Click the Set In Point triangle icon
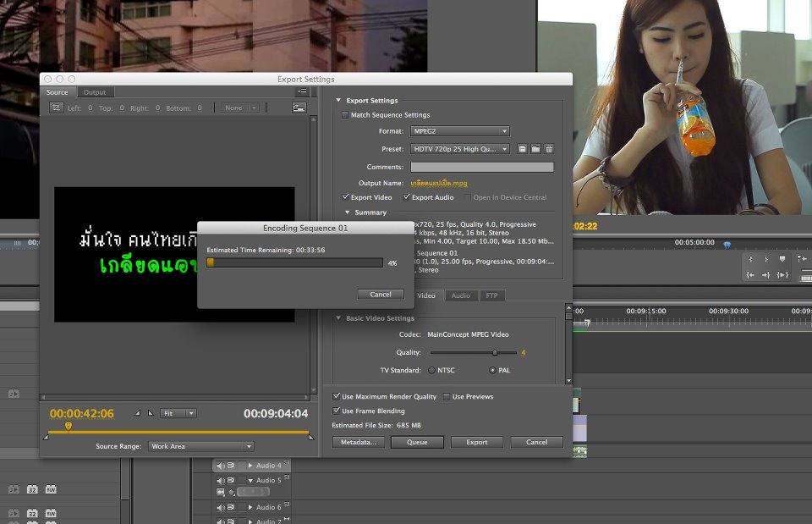This screenshot has height=524, width=812. tap(137, 413)
